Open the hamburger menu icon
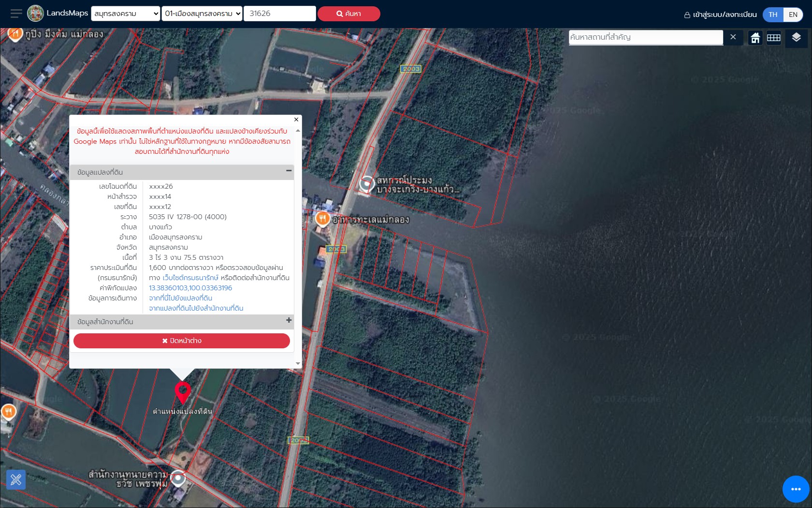The width and height of the screenshot is (812, 508). (16, 14)
